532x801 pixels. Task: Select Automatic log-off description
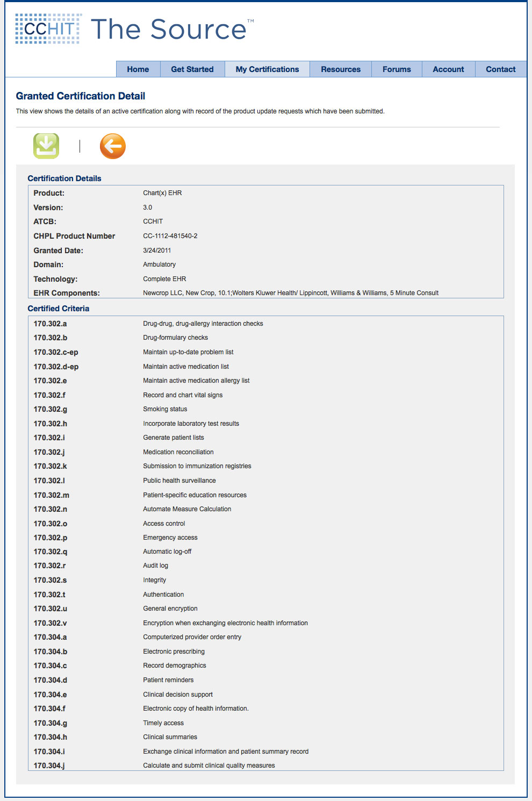tap(167, 552)
